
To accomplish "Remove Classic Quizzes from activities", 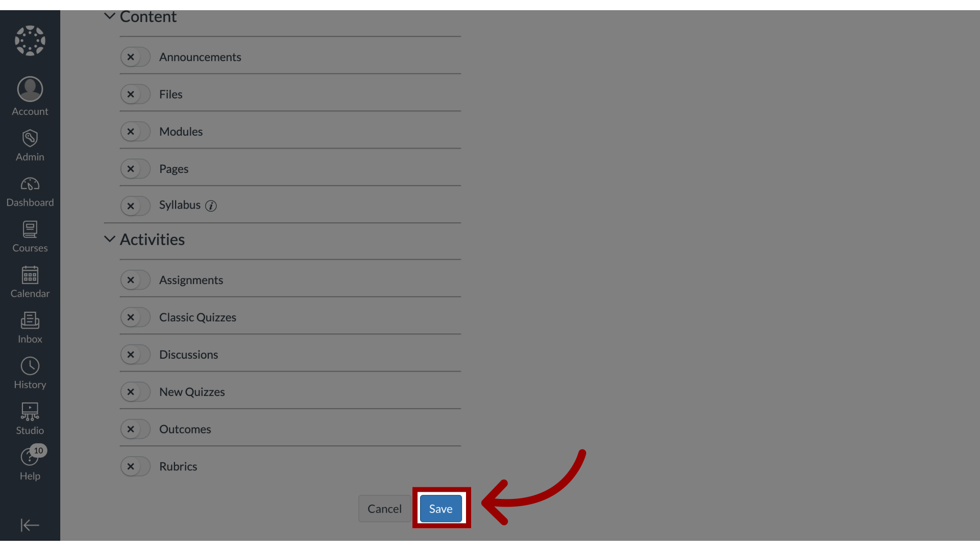I will (130, 317).
